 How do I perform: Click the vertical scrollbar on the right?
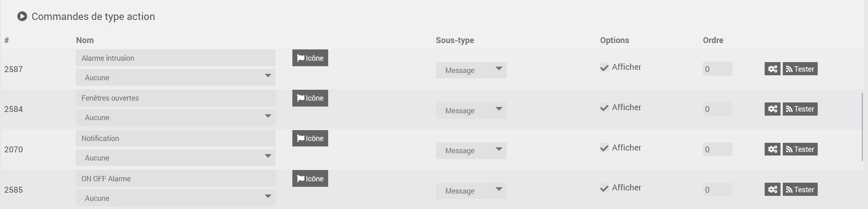pyautogui.click(x=862, y=127)
